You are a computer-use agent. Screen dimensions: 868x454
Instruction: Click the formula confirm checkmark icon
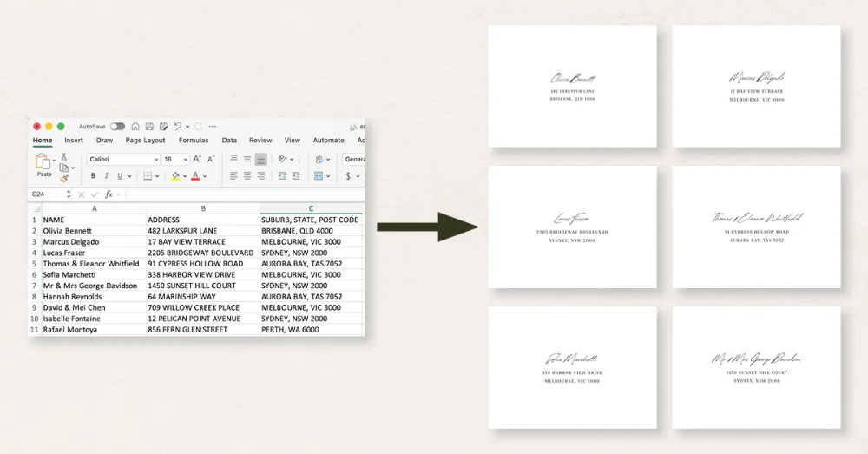point(95,194)
